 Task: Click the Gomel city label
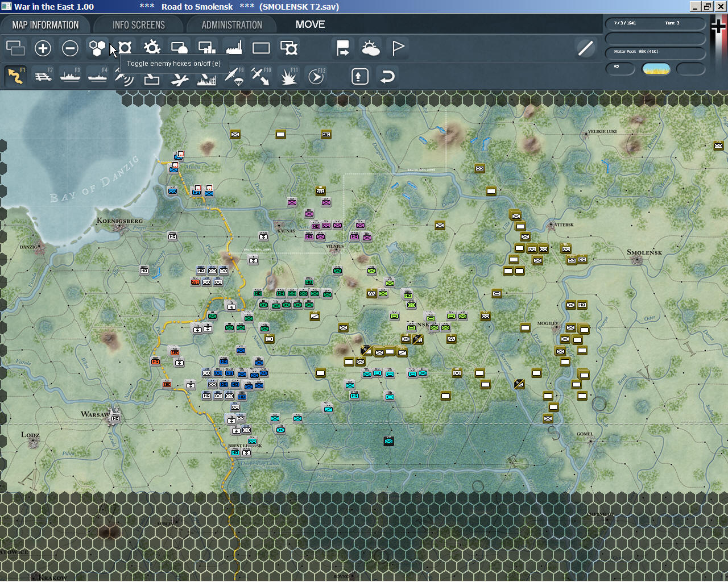(x=585, y=434)
